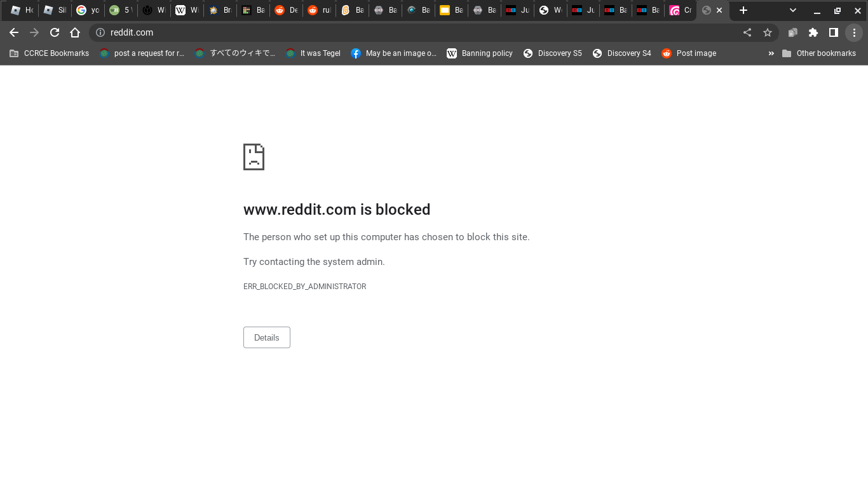
Task: Click the reddit.com address bar field
Action: pyautogui.click(x=419, y=32)
